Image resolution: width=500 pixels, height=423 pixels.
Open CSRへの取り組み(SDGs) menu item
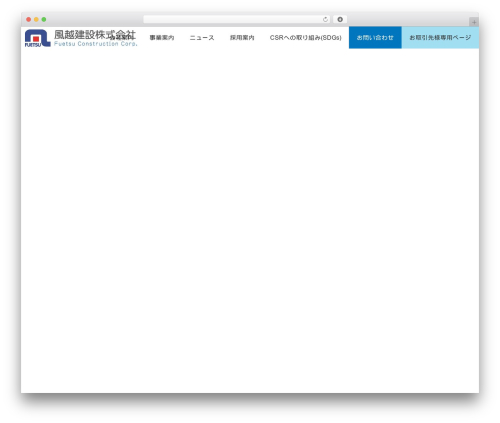click(x=306, y=38)
